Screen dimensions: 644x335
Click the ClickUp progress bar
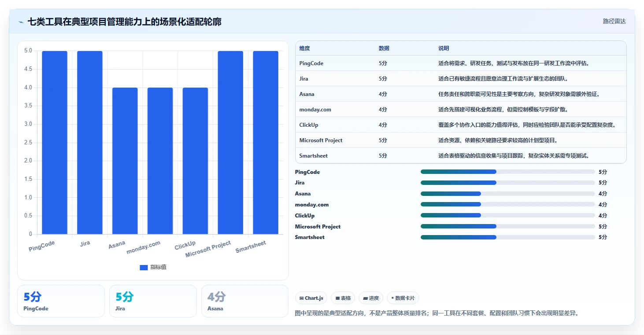coord(508,215)
